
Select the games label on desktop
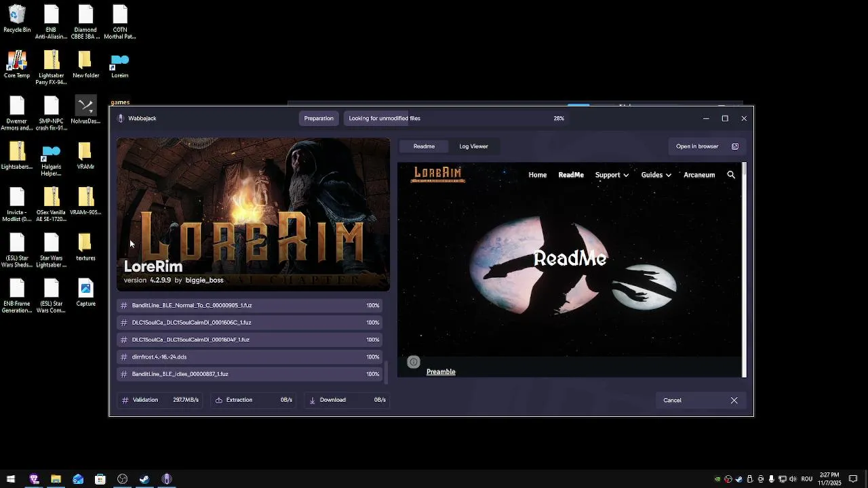tap(120, 102)
